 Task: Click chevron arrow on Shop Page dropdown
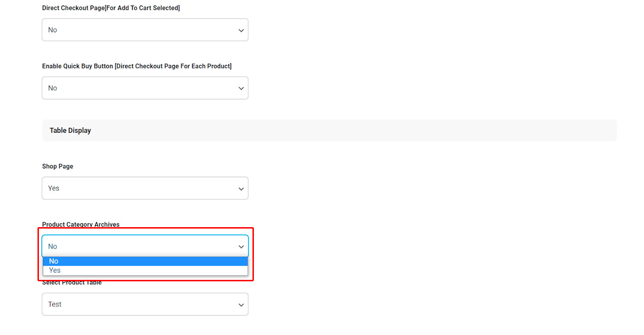[x=241, y=189]
